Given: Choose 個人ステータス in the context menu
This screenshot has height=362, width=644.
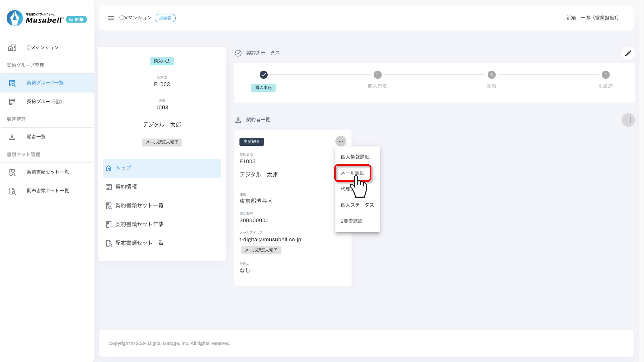Looking at the screenshot, I should click(x=357, y=205).
